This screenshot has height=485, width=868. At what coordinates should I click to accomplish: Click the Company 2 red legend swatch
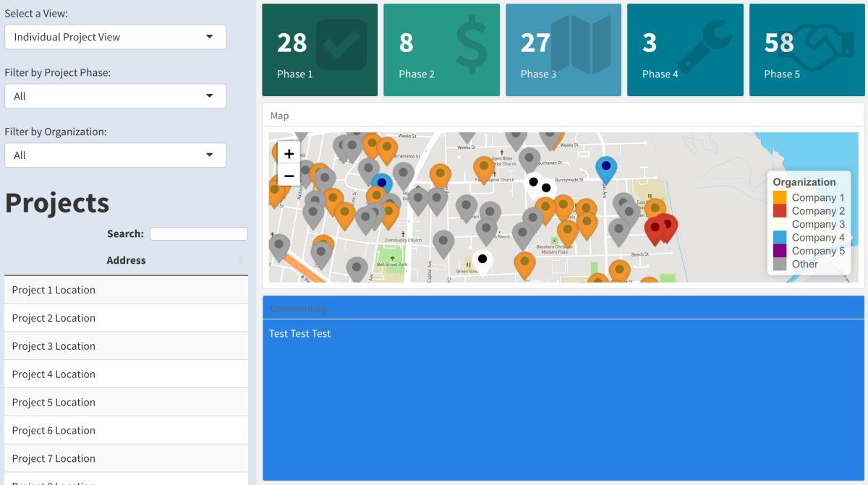click(780, 210)
